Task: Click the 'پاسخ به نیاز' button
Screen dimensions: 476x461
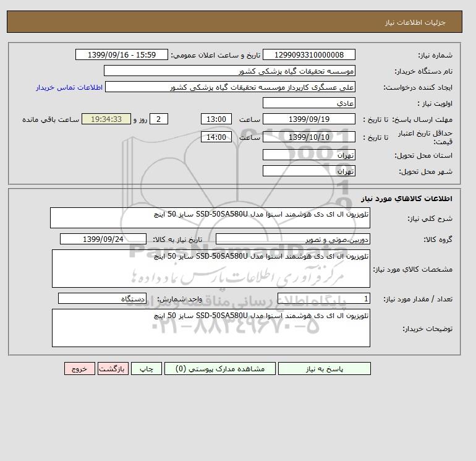Action: 324,369
